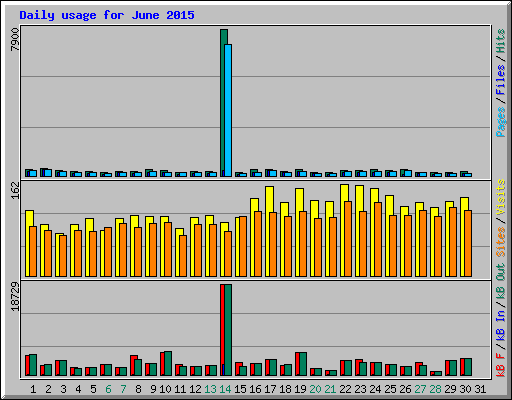512x400 pixels.
Task: Click the red kB F bar for day 14
Action: coord(222,330)
